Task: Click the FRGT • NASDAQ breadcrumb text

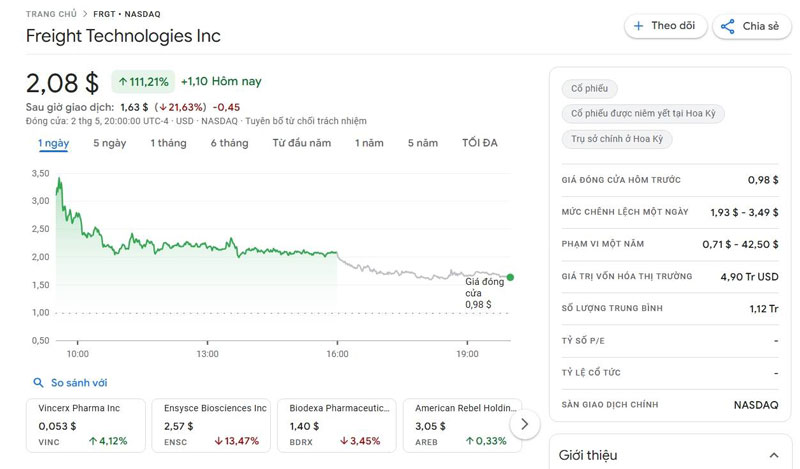Action: [127, 14]
